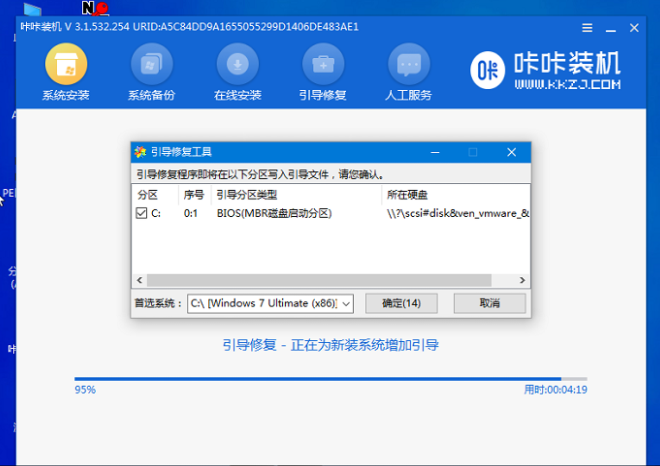This screenshot has height=466, width=660.
Task: Select the BIOS(MBR磁盘启动分区) row
Action: (273, 213)
